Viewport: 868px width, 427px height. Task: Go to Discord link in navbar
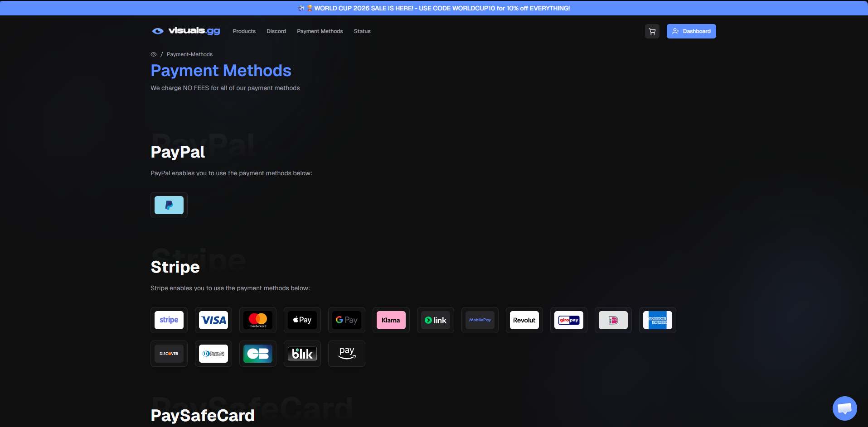pos(276,31)
